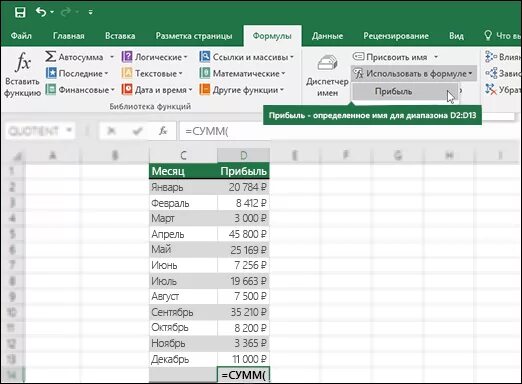This screenshot has height=384, width=522.
Task: Select the Ноябрь cell
Action: 183,343
